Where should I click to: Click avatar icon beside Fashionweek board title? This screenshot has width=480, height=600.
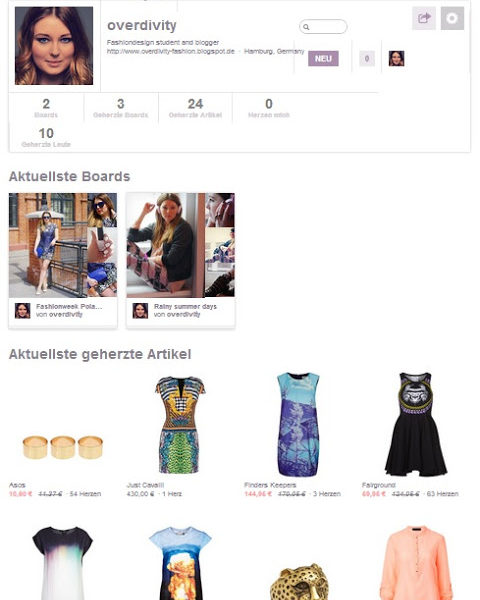(x=23, y=311)
